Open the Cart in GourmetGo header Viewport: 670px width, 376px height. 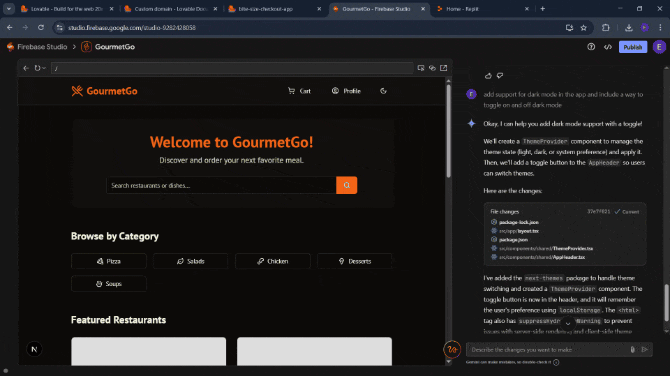pyautogui.click(x=299, y=91)
